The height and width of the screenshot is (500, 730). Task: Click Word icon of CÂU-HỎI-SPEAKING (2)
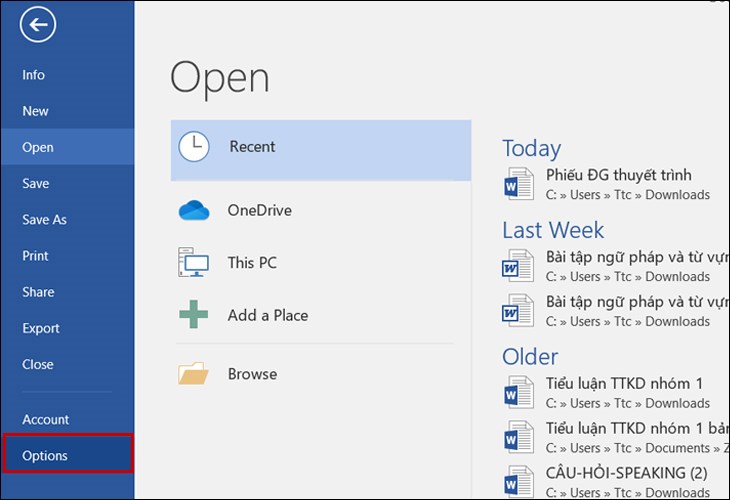click(x=518, y=481)
